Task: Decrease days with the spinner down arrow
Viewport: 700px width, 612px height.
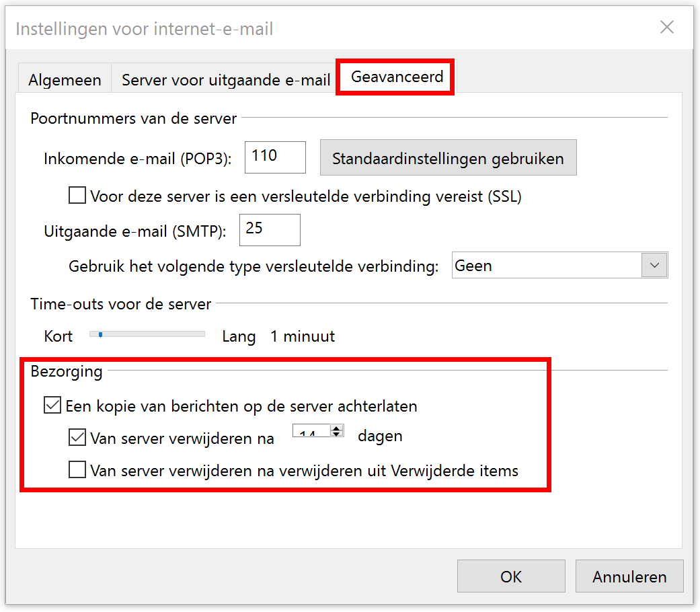Action: coord(338,434)
